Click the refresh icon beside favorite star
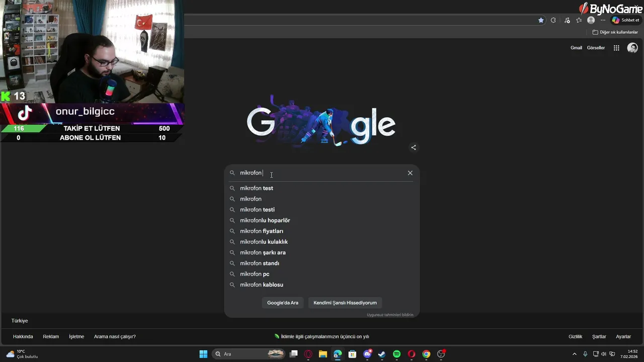This screenshot has height=362, width=644. coord(553,20)
